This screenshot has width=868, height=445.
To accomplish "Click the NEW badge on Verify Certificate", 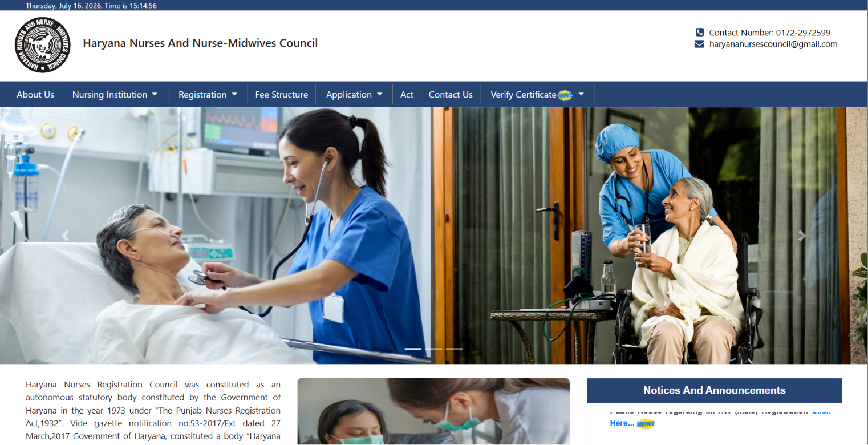I will tap(565, 95).
